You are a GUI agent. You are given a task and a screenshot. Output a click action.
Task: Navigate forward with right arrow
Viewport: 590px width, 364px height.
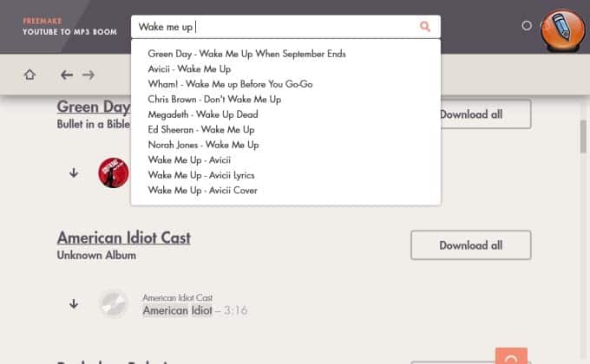(x=88, y=75)
